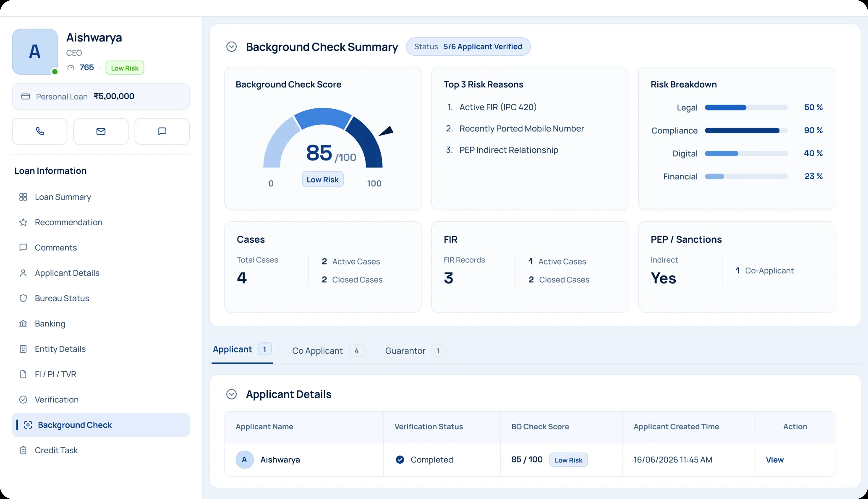Switch to the Co Applicant tab
868x499 pixels.
tap(328, 351)
